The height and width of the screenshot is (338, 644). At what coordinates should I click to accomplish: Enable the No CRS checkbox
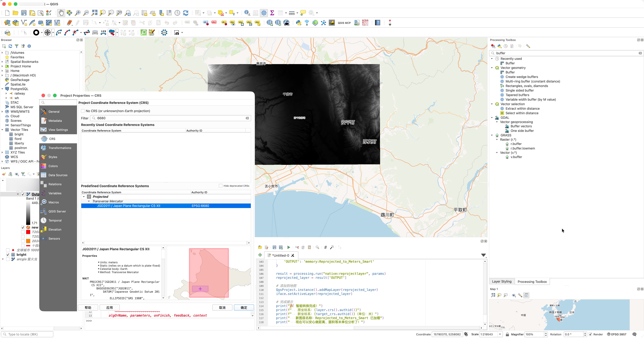83,111
